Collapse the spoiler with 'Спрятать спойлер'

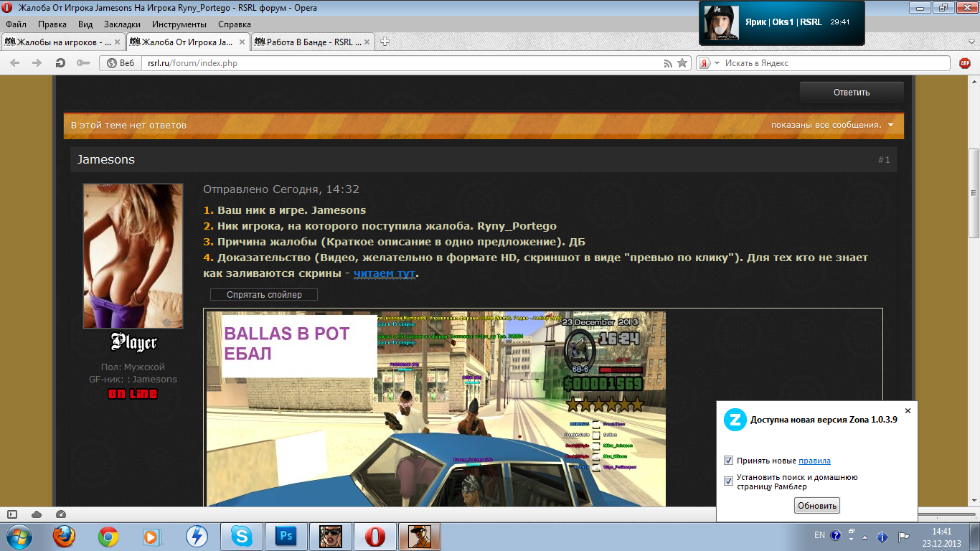[264, 295]
